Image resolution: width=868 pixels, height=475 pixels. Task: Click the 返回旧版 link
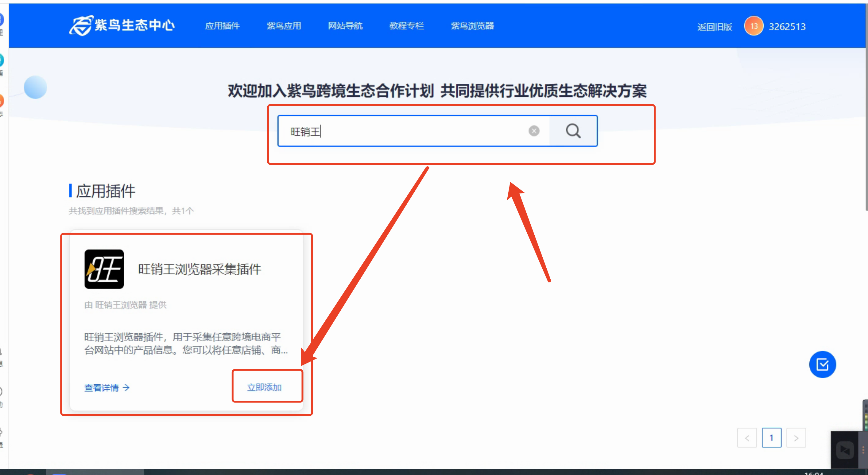(715, 27)
